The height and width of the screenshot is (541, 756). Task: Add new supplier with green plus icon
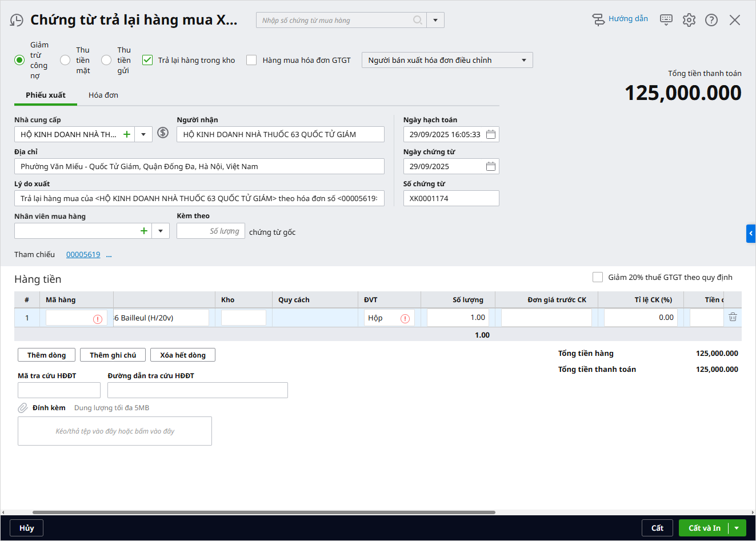127,134
